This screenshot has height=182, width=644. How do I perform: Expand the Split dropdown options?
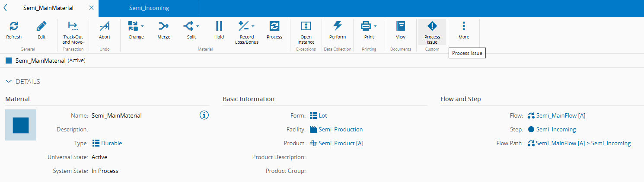(x=198, y=26)
